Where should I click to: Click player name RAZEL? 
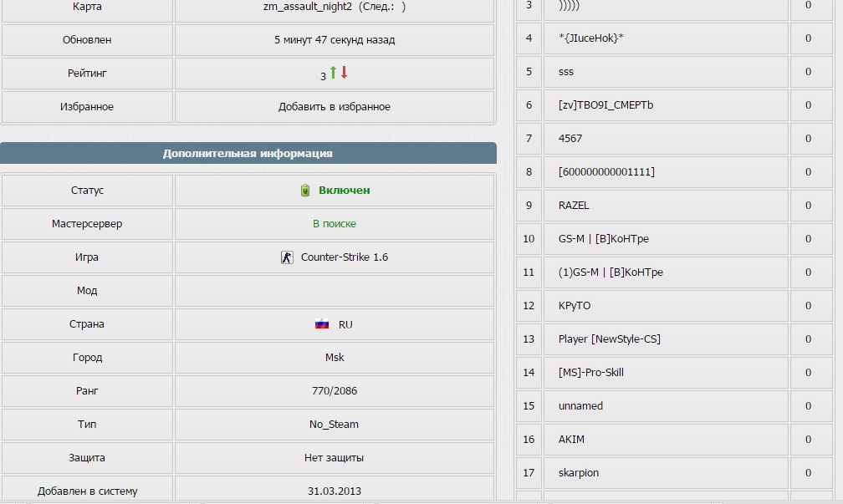(x=574, y=206)
